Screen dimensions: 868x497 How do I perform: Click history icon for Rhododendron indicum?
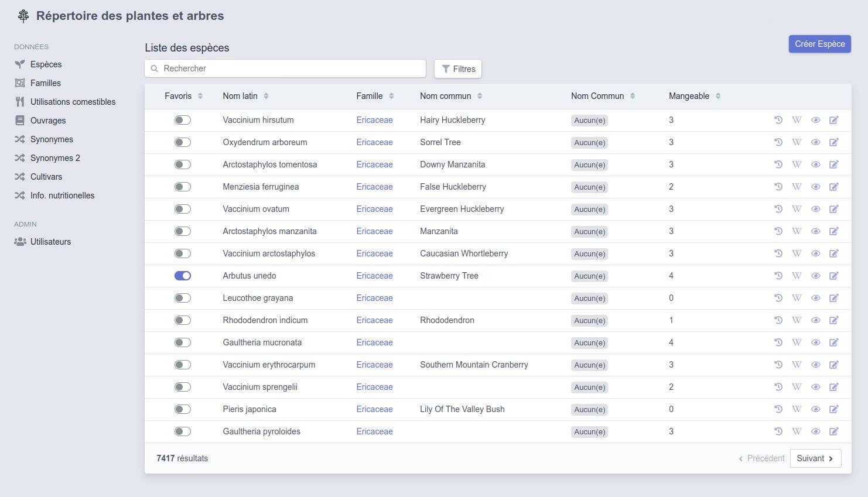(x=778, y=320)
